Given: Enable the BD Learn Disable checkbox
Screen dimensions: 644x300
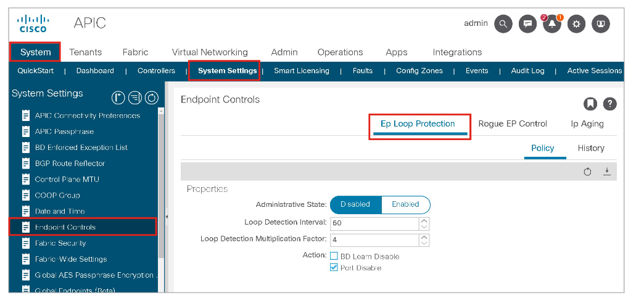Looking at the screenshot, I should tap(334, 256).
